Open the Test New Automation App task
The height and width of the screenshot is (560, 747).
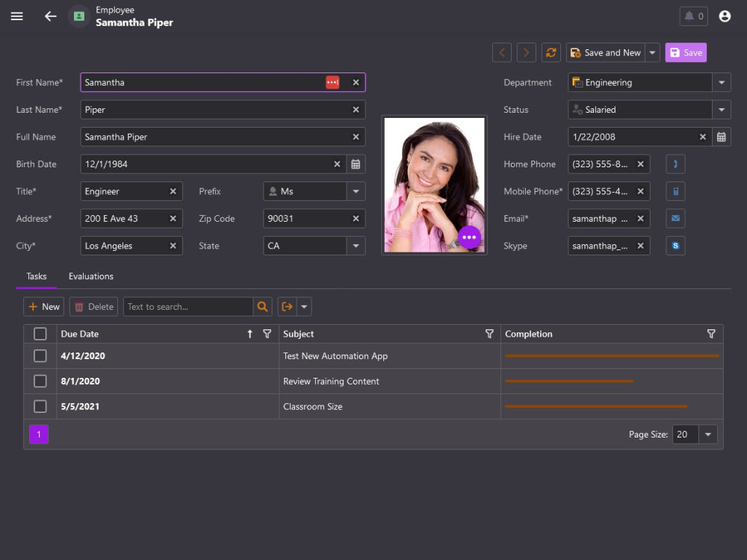[x=335, y=355]
